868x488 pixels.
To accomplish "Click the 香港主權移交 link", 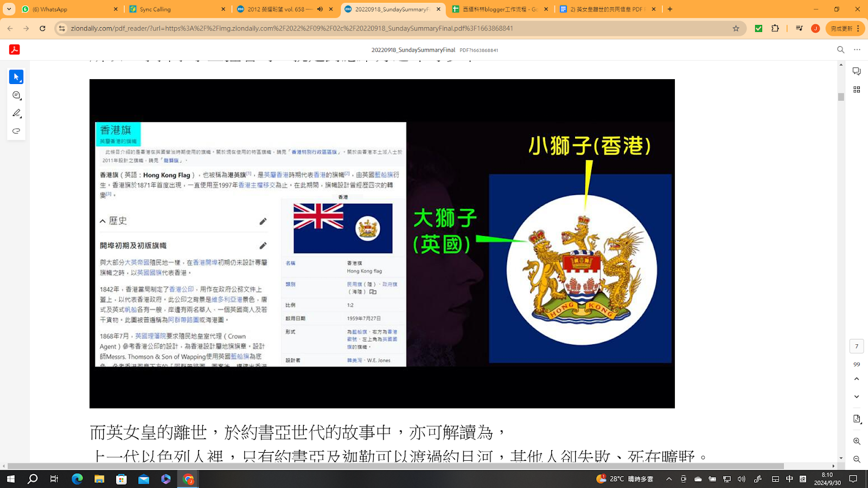I will click(257, 185).
